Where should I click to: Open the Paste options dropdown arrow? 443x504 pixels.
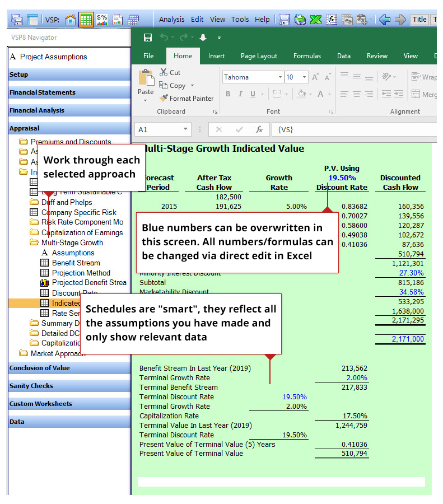(x=146, y=101)
